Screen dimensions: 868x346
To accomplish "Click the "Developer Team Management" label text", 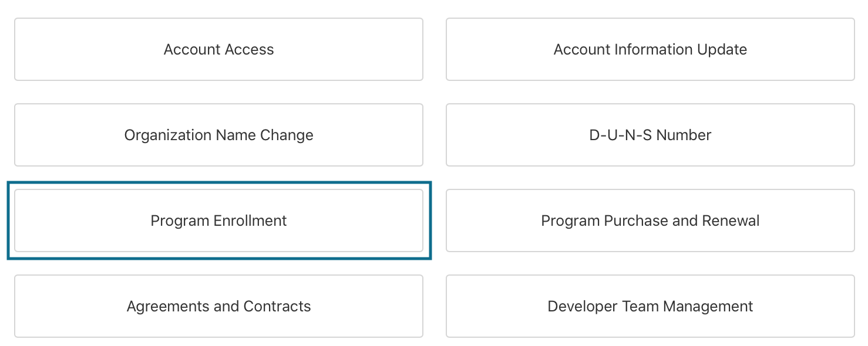I will pos(650,306).
